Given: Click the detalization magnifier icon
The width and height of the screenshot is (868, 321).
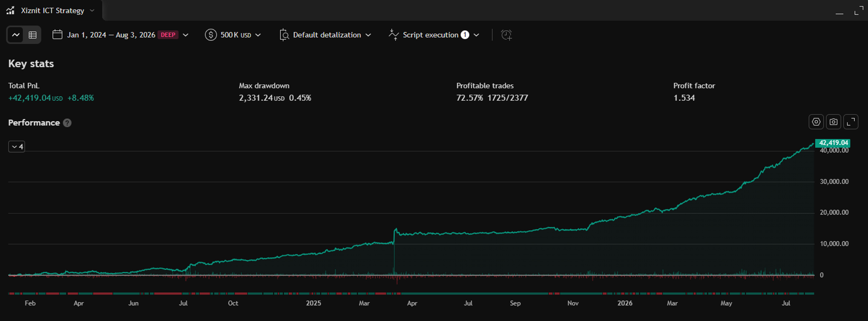Looking at the screenshot, I should point(284,35).
